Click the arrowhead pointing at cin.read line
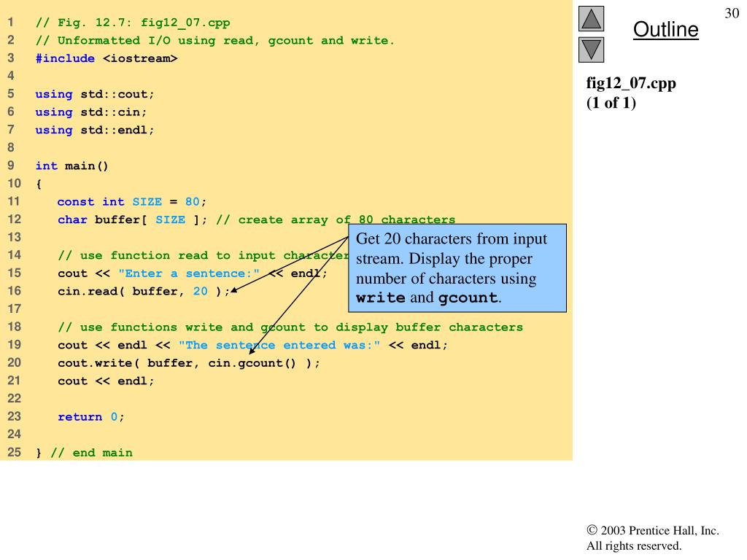Viewport: 747px width, 560px height. point(235,292)
